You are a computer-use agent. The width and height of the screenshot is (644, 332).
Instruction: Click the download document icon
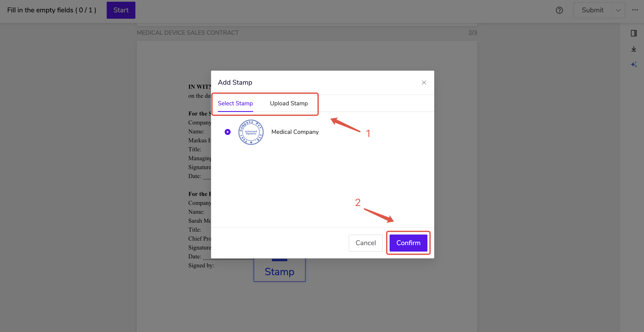(634, 49)
